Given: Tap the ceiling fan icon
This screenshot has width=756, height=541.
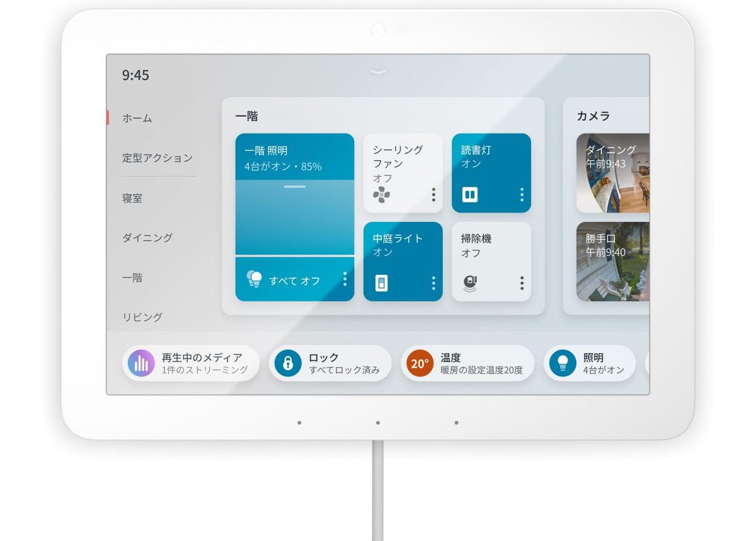Looking at the screenshot, I should click(381, 195).
